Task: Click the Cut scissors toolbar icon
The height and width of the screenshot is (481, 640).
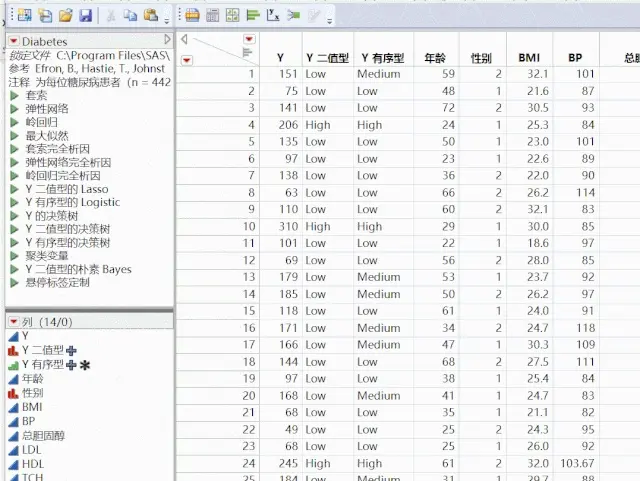Action: 111,16
